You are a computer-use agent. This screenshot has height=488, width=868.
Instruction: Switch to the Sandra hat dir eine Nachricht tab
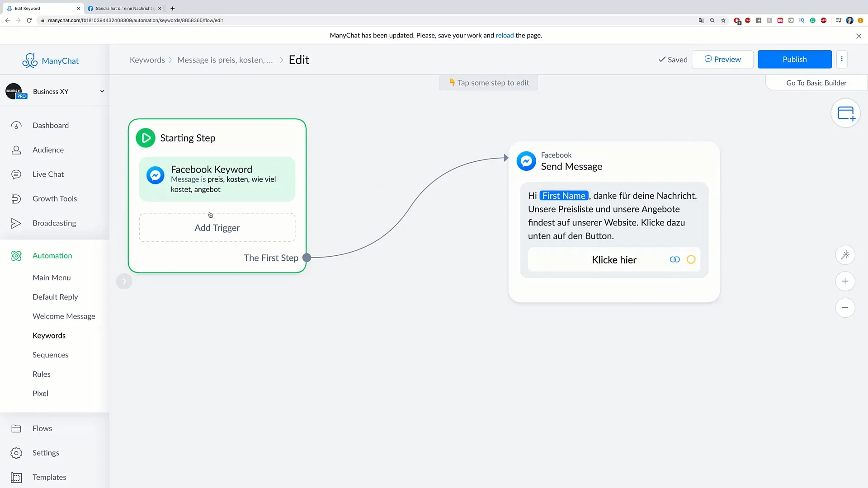(124, 8)
